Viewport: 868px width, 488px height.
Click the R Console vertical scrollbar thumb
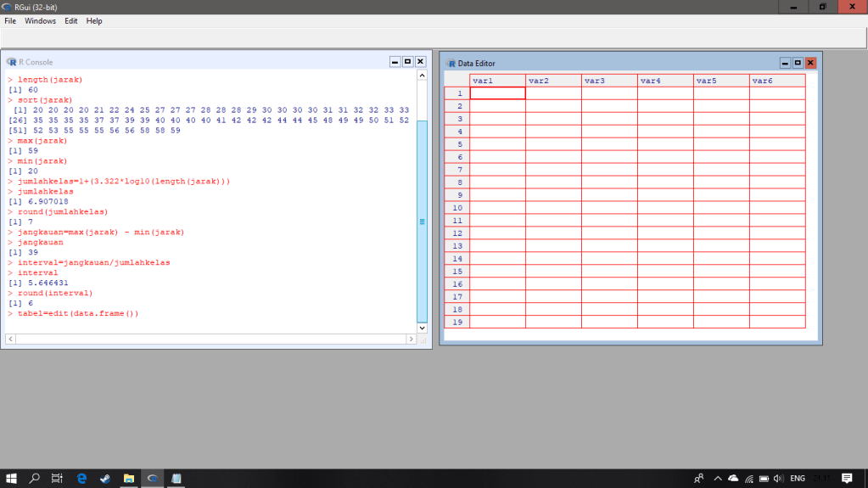point(423,222)
